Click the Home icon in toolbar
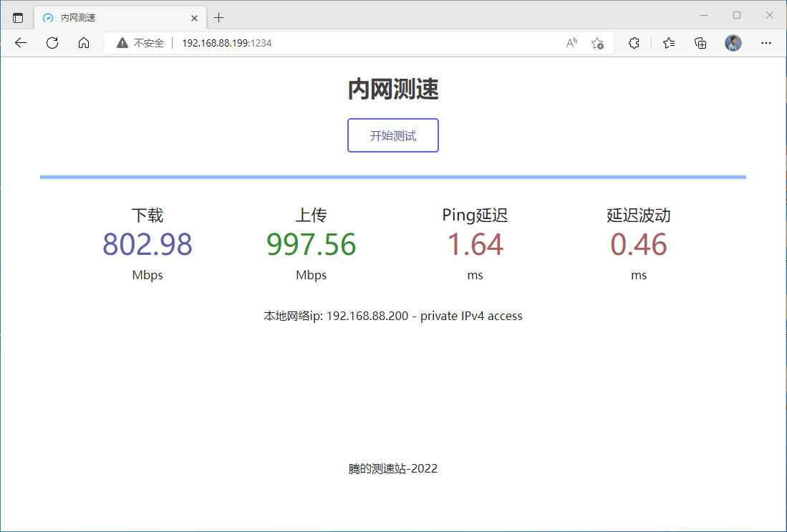Viewport: 787px width, 532px height. pyautogui.click(x=84, y=43)
